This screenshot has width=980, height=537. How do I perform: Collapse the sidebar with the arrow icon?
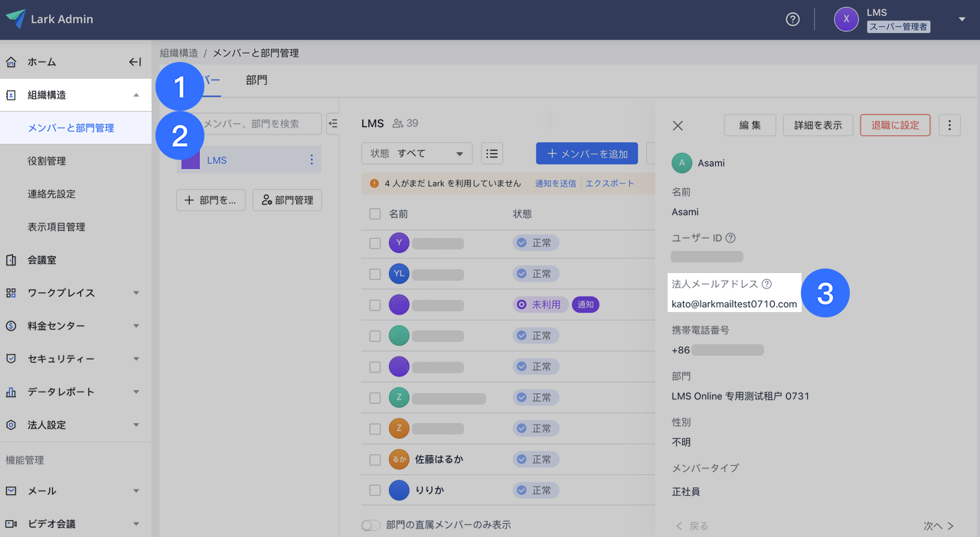[135, 62]
